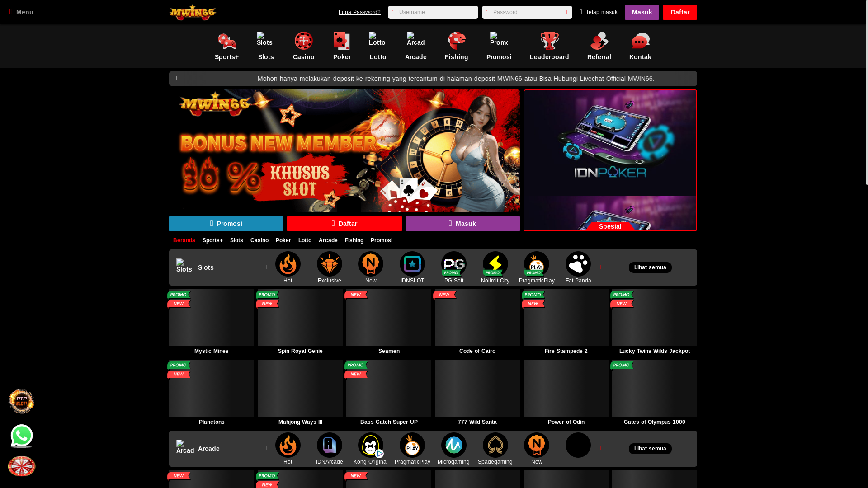The width and height of the screenshot is (868, 488).
Task: Open the Bass Catch Super UP game
Action: click(389, 388)
